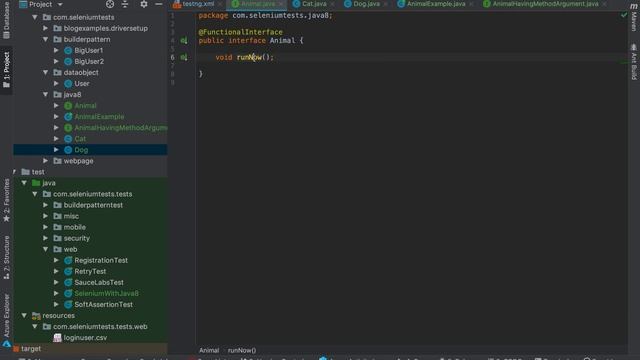Collapse the builderpattern folder
640x360 pixels.
[45, 39]
